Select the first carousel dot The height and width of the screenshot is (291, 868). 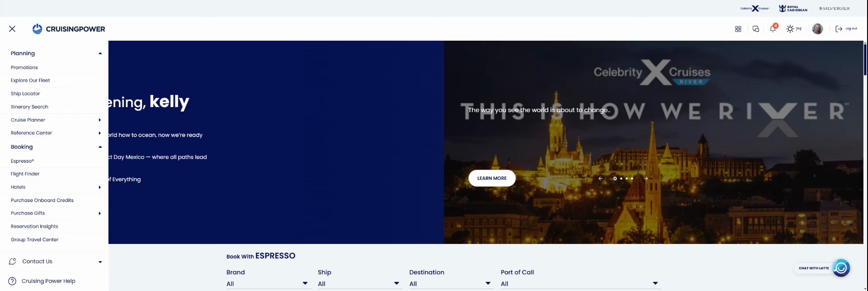615,178
